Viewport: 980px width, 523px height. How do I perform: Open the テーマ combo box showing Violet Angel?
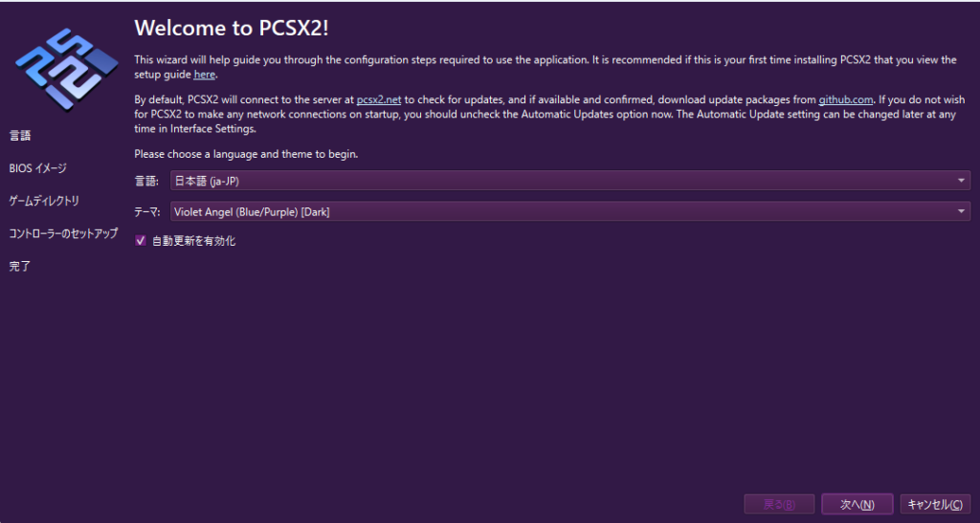click(x=570, y=211)
